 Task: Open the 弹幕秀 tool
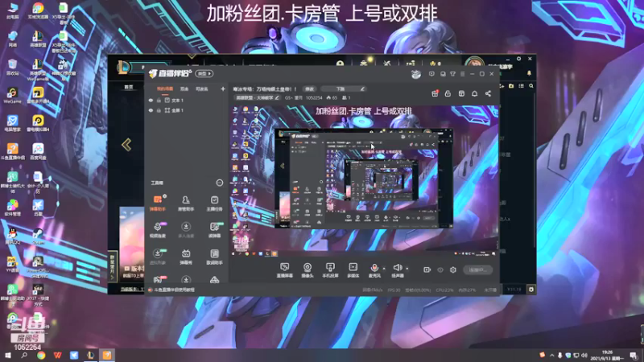(x=186, y=257)
